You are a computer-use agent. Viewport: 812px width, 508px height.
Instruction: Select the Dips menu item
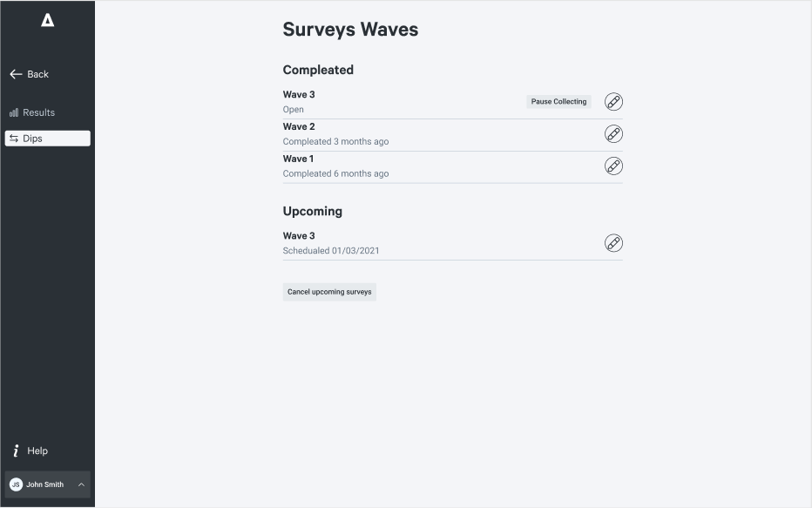(x=48, y=139)
